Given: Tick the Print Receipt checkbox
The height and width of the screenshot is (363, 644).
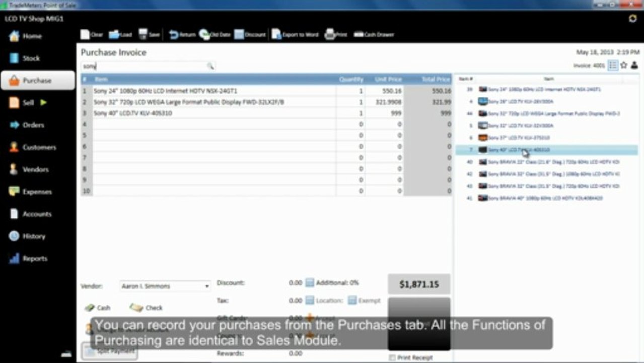Looking at the screenshot, I should pyautogui.click(x=392, y=357).
